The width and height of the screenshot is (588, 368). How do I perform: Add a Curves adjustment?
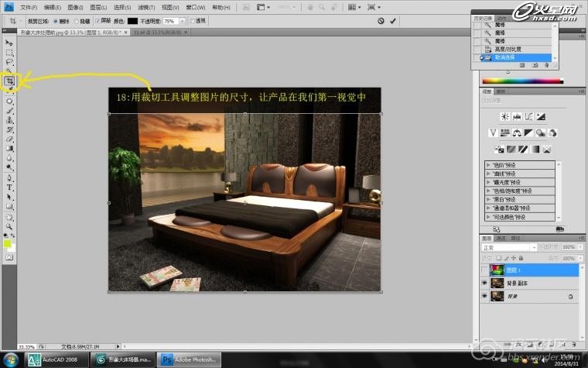click(x=528, y=117)
